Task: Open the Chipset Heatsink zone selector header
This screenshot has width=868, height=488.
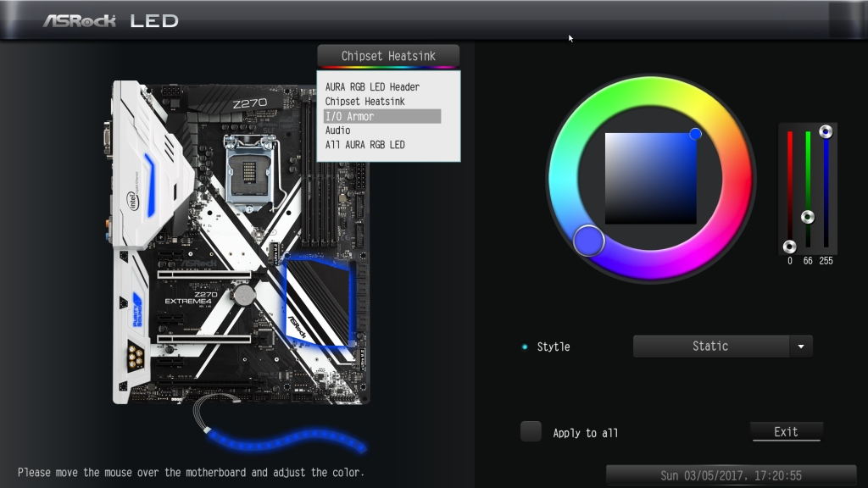Action: point(388,56)
